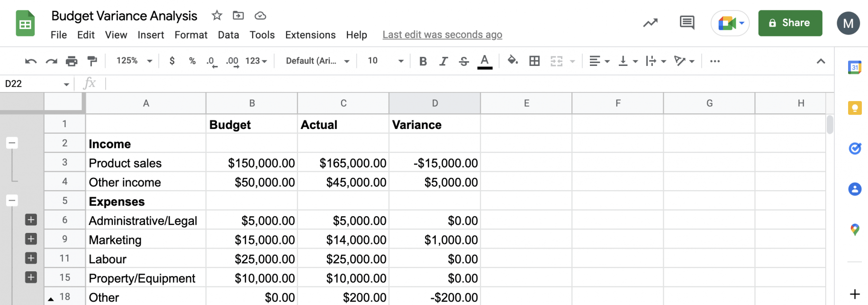The width and height of the screenshot is (868, 305).
Task: Click the Name box showing D22
Action: [31, 84]
